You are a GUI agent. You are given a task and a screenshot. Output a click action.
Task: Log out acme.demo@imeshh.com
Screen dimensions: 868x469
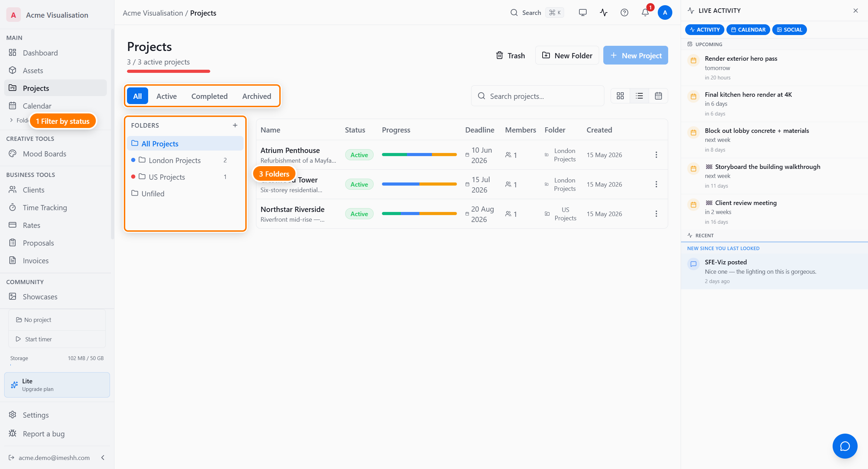pos(49,458)
